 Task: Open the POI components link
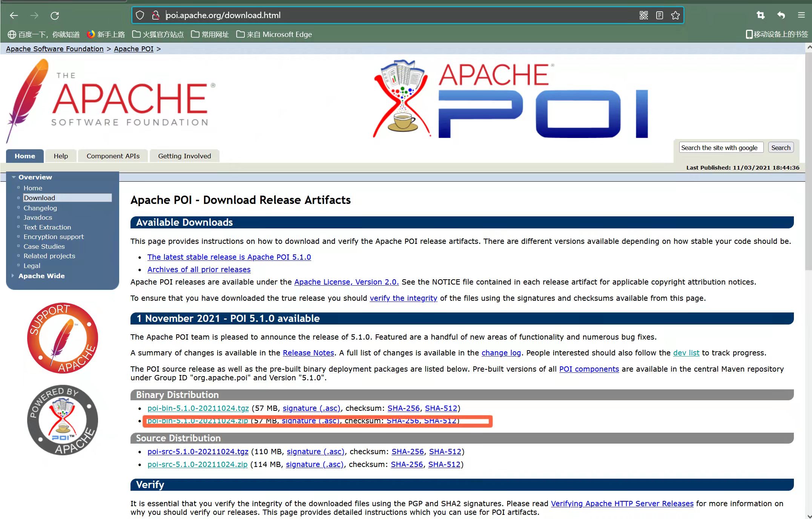point(589,369)
